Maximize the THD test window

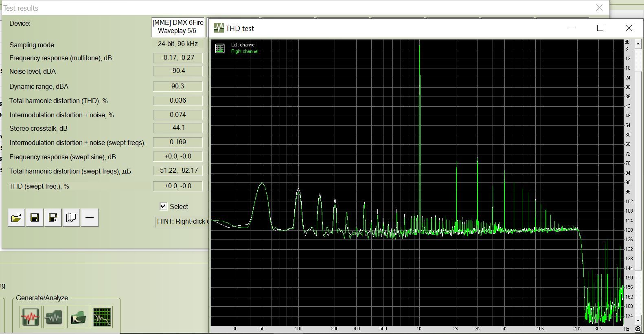(600, 28)
